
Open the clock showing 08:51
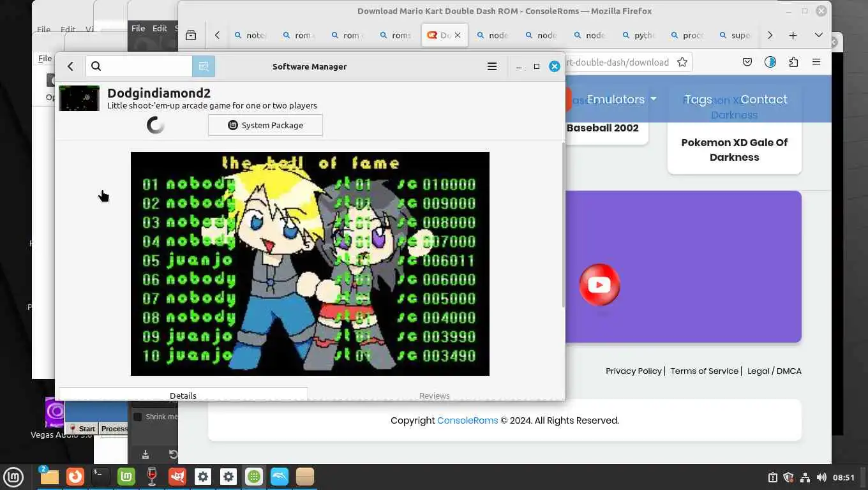pyautogui.click(x=844, y=477)
